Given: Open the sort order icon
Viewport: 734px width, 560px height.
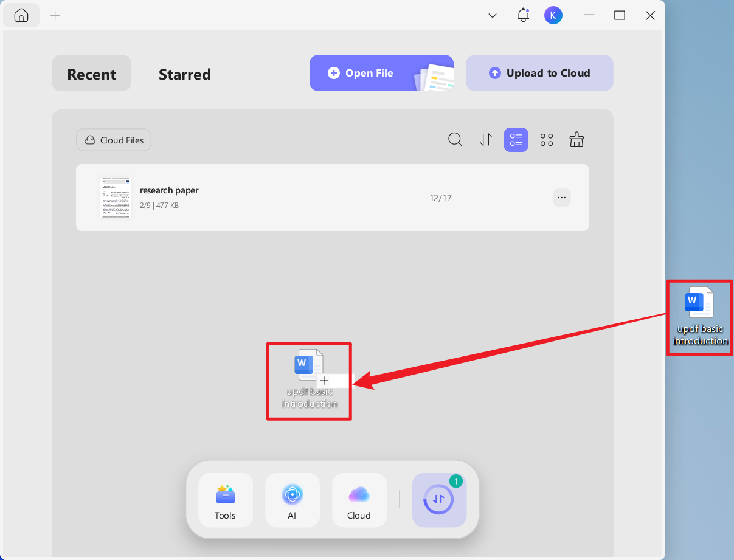Looking at the screenshot, I should click(x=485, y=140).
